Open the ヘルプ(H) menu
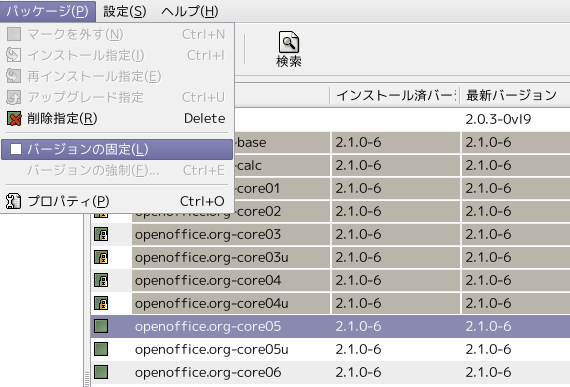 pyautogui.click(x=190, y=11)
